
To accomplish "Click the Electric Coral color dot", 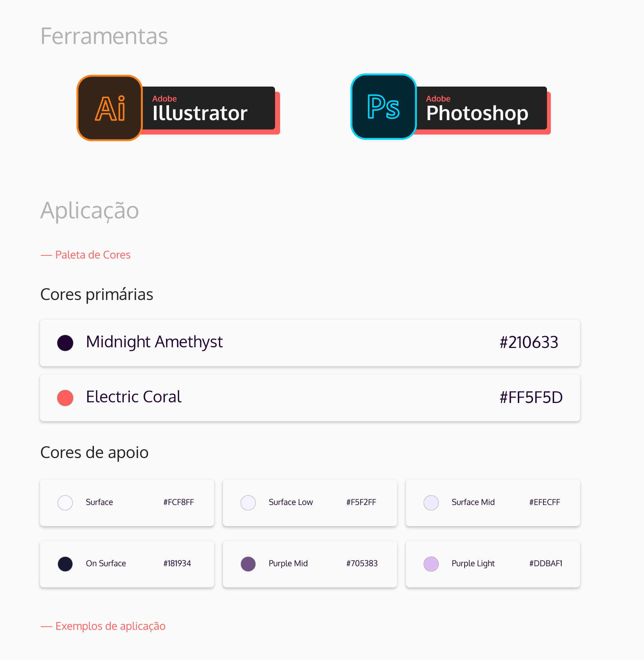I will click(65, 398).
